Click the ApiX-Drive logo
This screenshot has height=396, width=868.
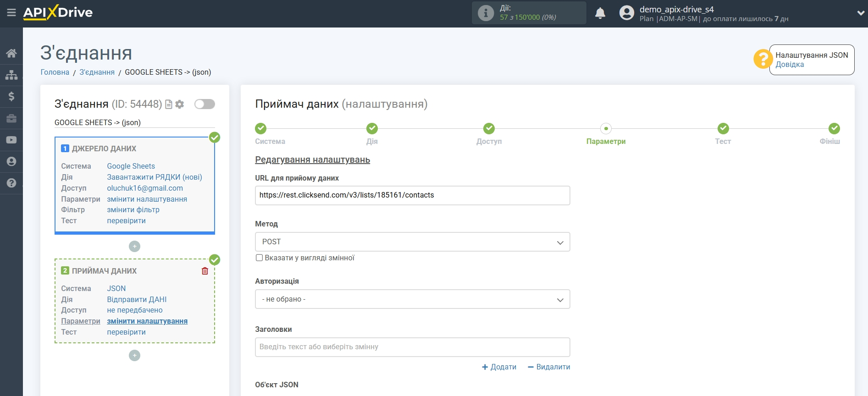click(x=58, y=12)
